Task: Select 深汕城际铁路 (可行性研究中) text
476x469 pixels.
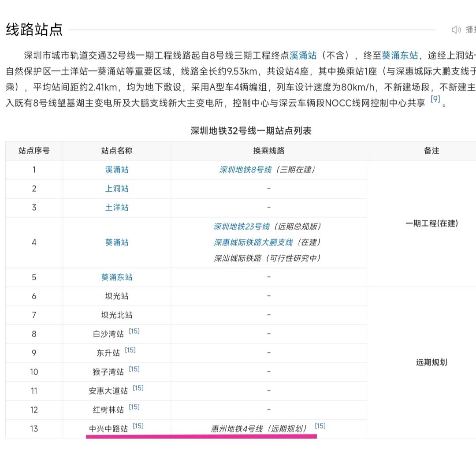Action: [267, 258]
